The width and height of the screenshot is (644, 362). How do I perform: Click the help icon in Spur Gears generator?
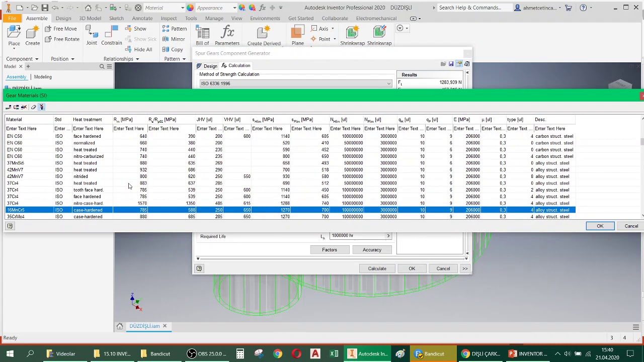199,268
